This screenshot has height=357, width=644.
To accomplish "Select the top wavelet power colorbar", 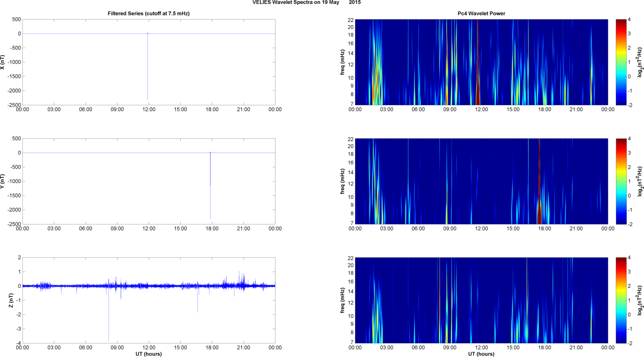I will tap(621, 62).
